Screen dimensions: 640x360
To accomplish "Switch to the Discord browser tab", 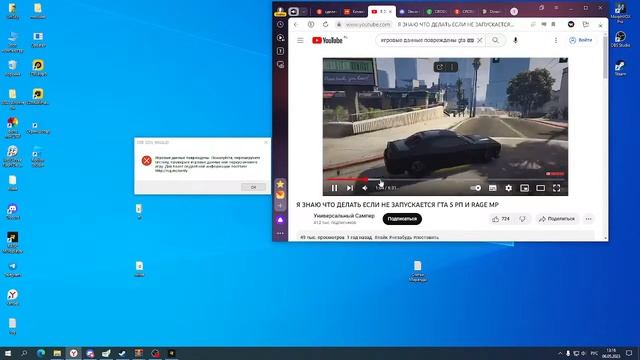I will click(x=409, y=12).
